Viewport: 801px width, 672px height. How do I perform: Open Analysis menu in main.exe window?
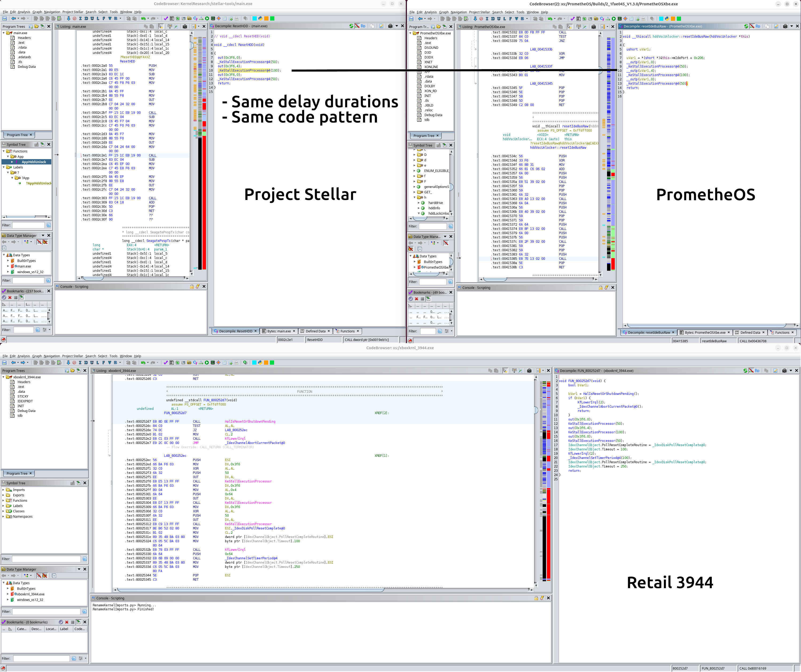pos(24,12)
